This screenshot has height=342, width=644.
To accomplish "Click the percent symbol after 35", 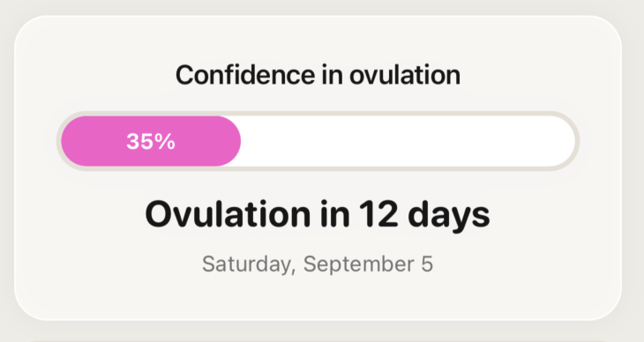I will pos(165,141).
